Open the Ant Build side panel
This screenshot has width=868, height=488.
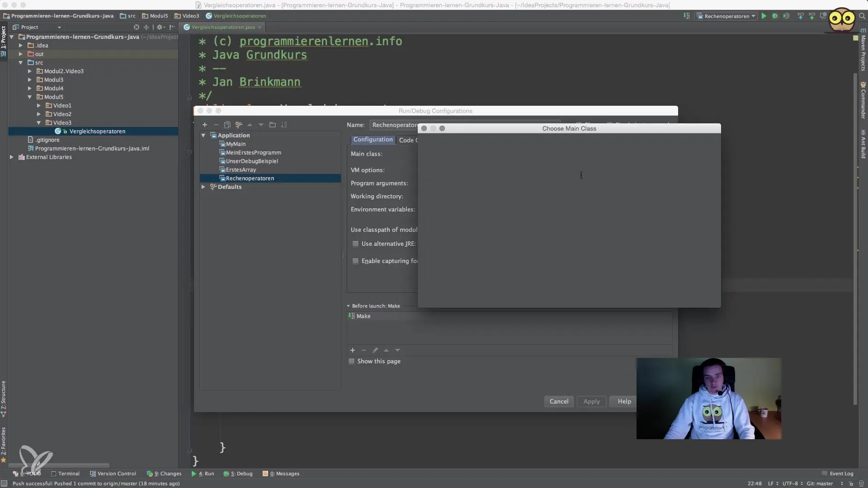[863, 144]
